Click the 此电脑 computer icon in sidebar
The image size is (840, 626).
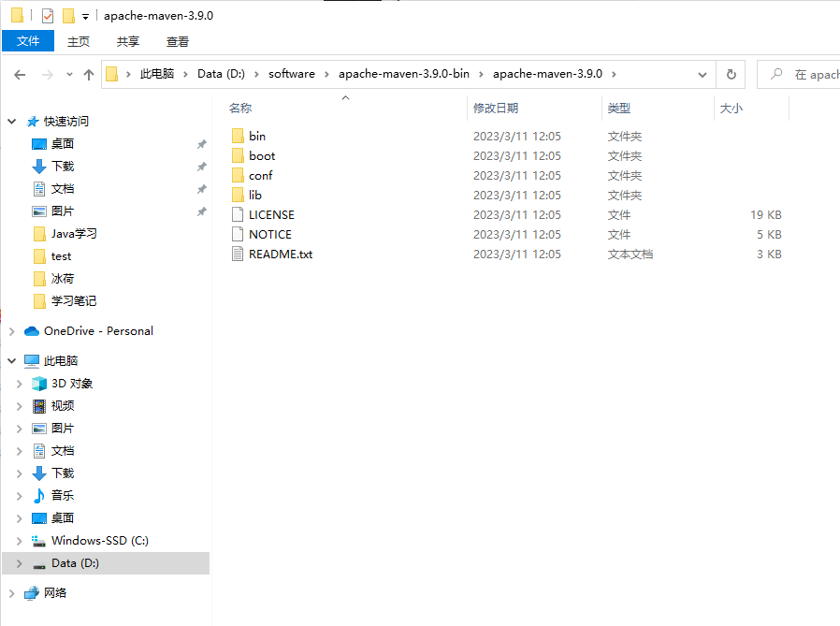point(32,361)
